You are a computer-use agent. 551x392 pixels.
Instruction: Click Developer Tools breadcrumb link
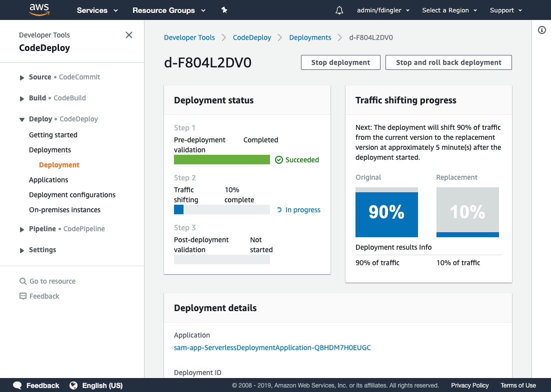click(x=189, y=37)
